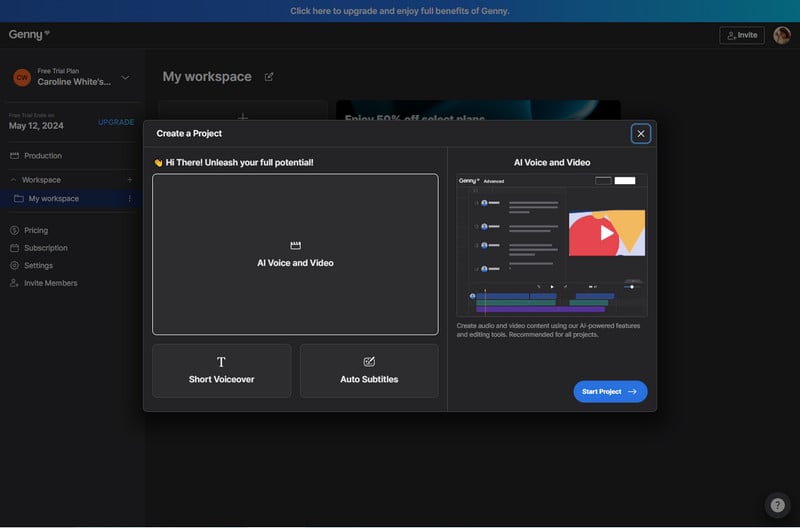Close the Create a Project dialog
Viewport: 800px width, 528px height.
(640, 134)
